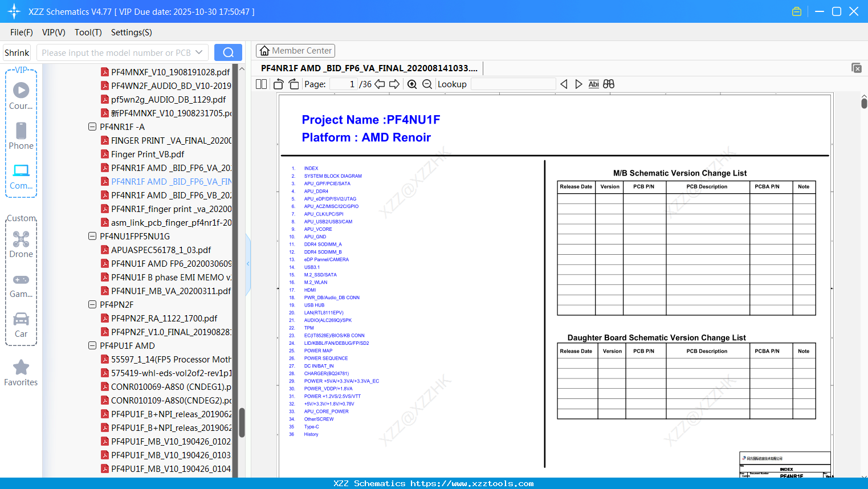The image size is (868, 489).
Task: Collapse the file tree with side handle
Action: (x=248, y=263)
